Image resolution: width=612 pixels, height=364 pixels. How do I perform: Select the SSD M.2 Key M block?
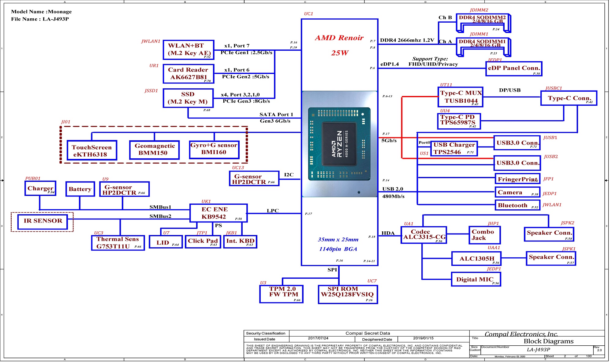(188, 98)
